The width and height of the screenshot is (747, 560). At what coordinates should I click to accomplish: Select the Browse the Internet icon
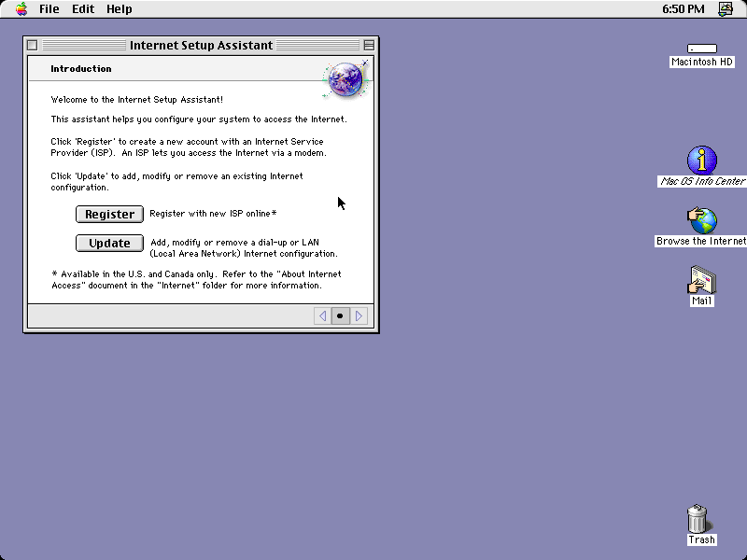tap(702, 220)
